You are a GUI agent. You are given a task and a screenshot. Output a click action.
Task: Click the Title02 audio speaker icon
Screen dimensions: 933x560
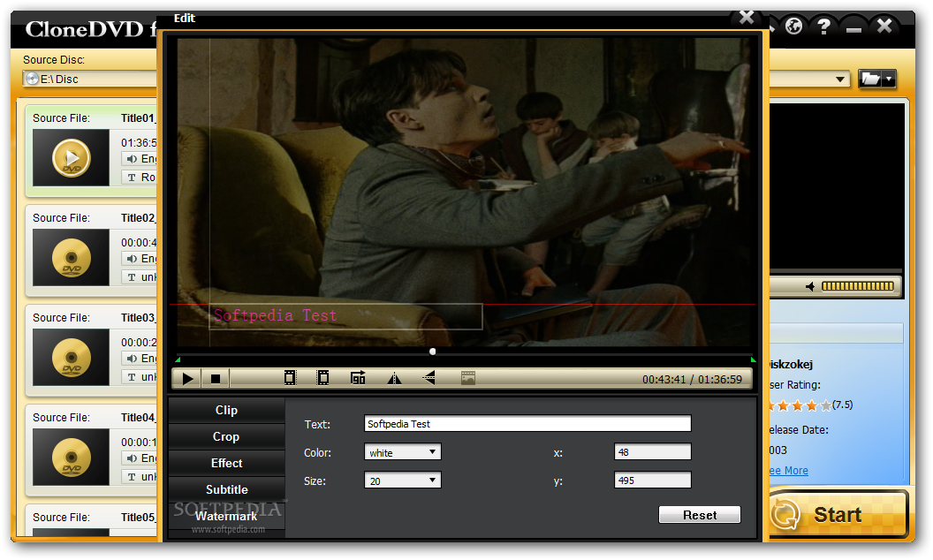coord(132,258)
